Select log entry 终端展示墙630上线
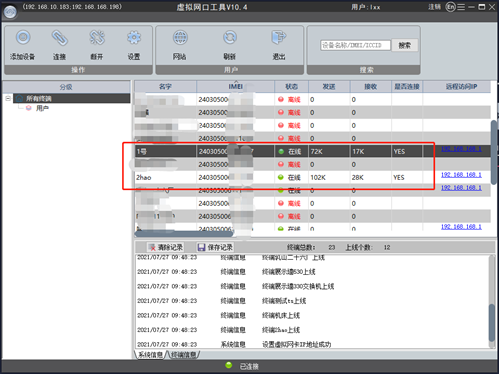The height and width of the screenshot is (374, 499). (289, 272)
